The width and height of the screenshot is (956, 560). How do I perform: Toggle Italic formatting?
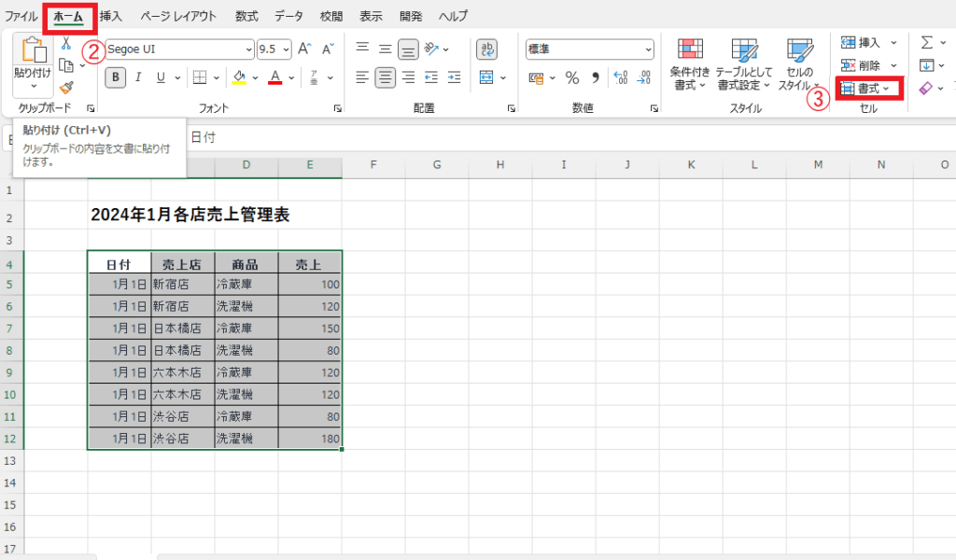tap(138, 77)
